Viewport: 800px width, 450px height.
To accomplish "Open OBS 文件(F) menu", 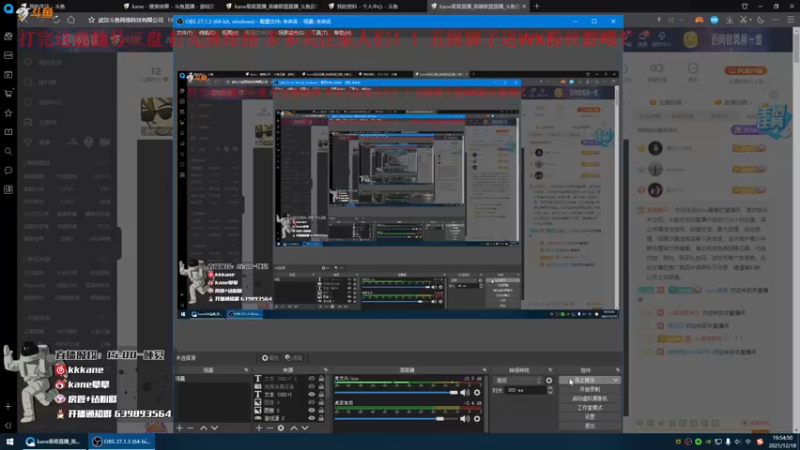I will pos(184,33).
